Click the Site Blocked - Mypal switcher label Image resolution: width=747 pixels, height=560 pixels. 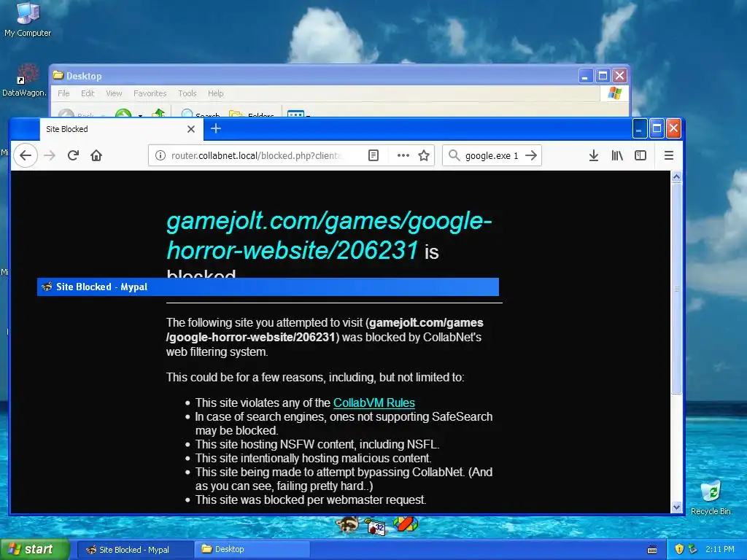click(x=101, y=287)
